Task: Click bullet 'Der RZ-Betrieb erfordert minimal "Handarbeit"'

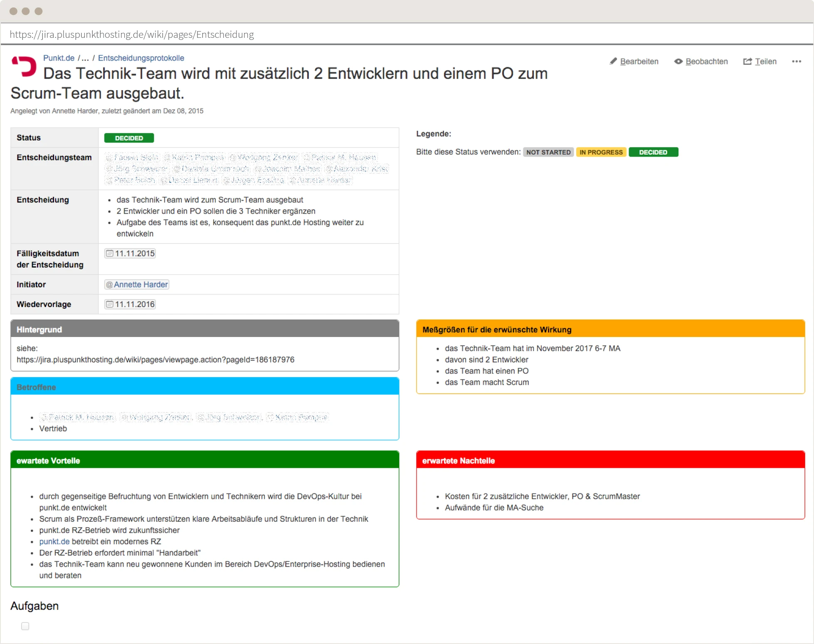Action: coord(120,553)
